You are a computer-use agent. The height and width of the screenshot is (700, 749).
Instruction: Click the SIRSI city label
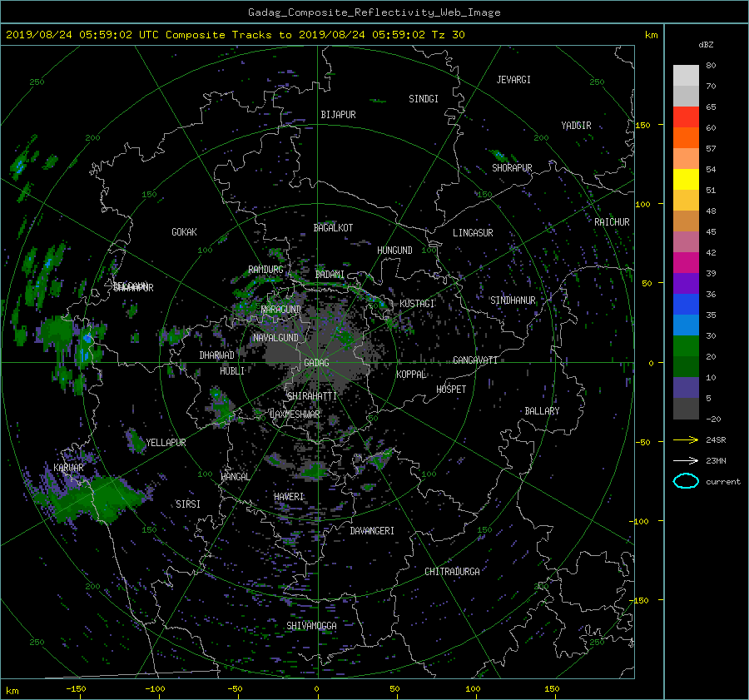pos(188,504)
